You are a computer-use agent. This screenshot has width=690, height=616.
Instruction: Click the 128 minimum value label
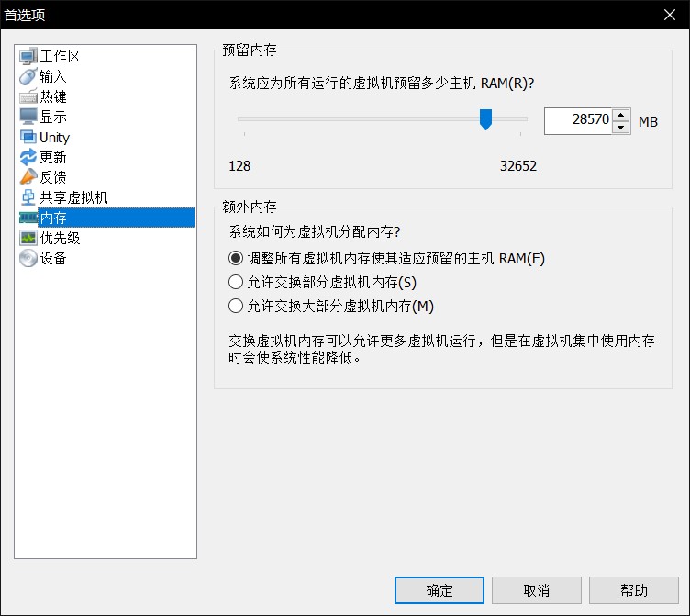pyautogui.click(x=239, y=166)
